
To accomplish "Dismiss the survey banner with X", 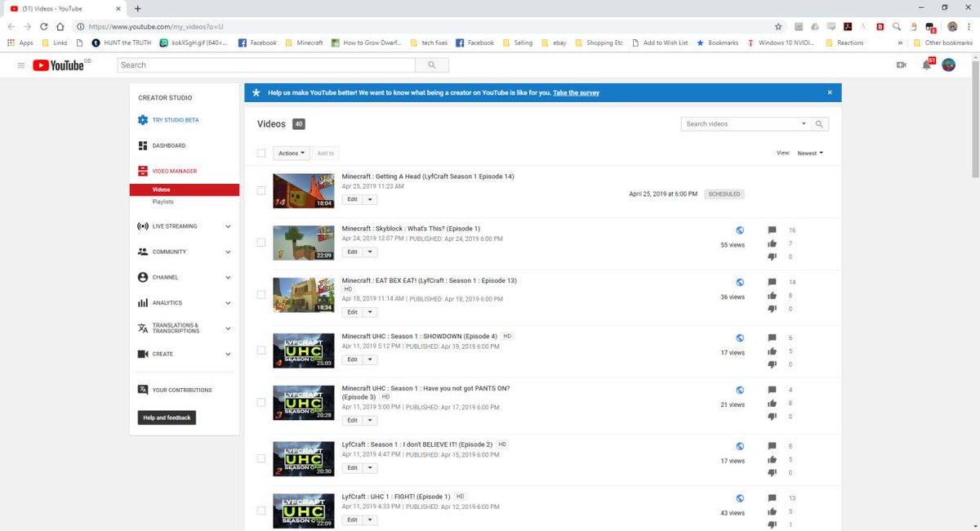I will click(830, 92).
